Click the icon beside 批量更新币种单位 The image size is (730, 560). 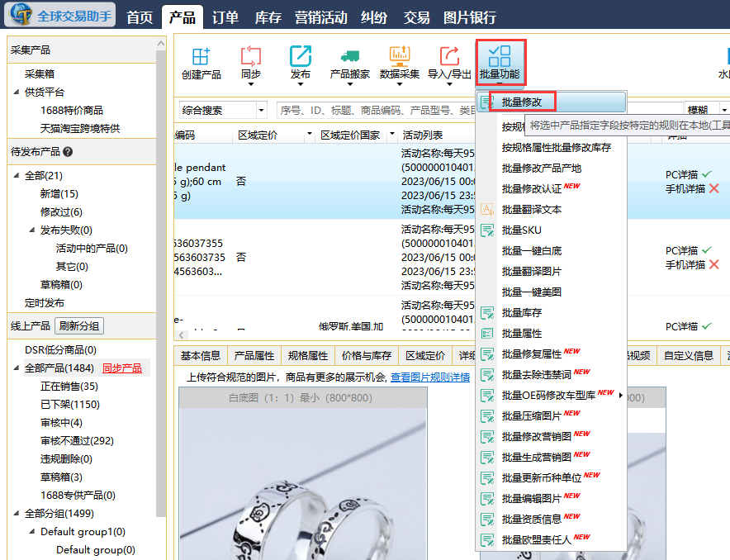tap(487, 478)
